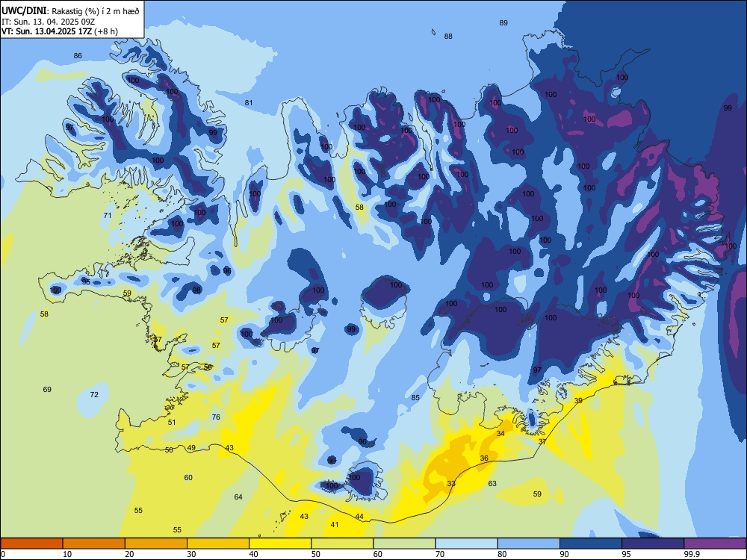Click humidity value 60 south of Reykjanes
747x560 pixels.
(x=188, y=478)
